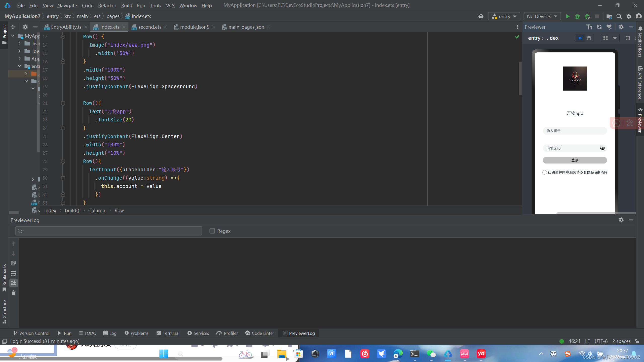Enable the Regex checkbox
This screenshot has height=362, width=644.
(x=212, y=231)
